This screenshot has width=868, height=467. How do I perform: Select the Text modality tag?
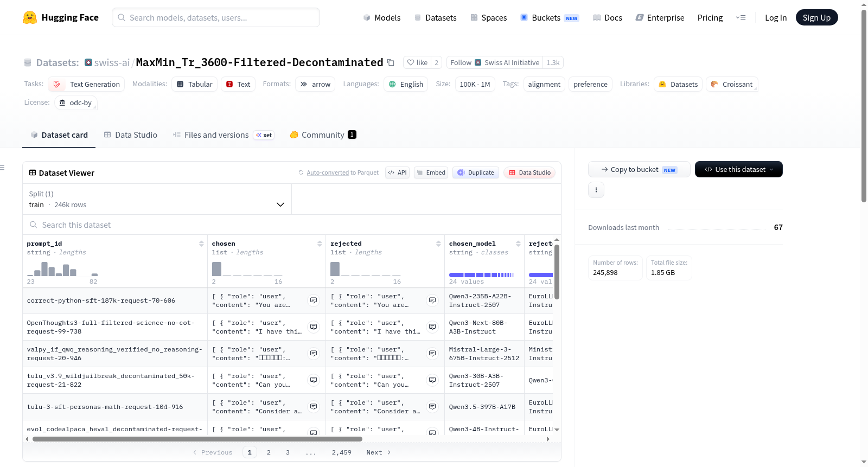tap(238, 84)
